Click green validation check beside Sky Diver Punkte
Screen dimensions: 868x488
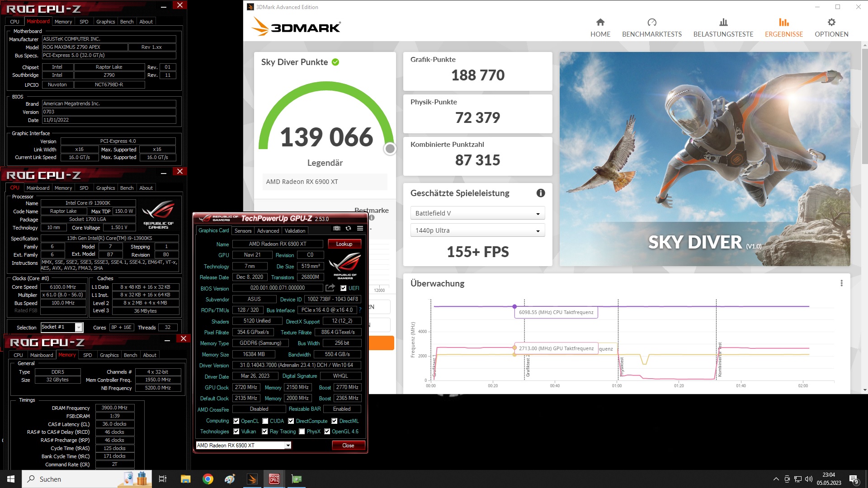(335, 62)
